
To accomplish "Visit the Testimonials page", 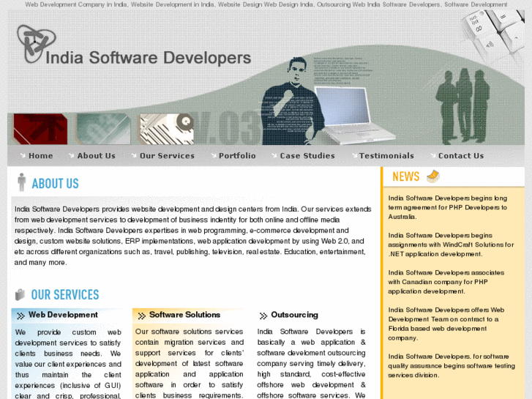I will (x=387, y=156).
